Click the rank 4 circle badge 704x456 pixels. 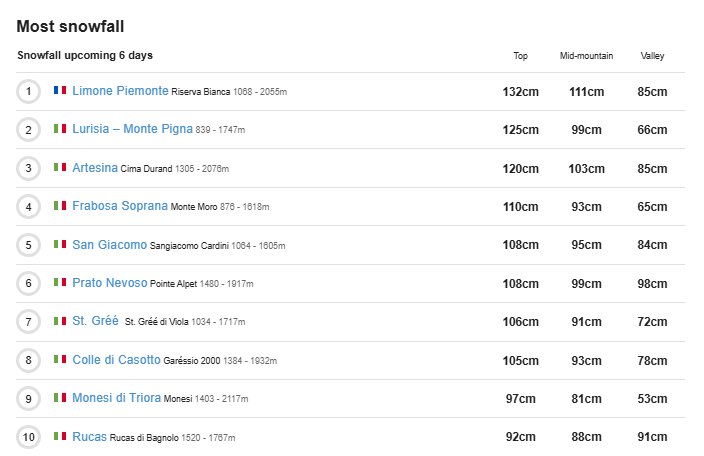(29, 207)
